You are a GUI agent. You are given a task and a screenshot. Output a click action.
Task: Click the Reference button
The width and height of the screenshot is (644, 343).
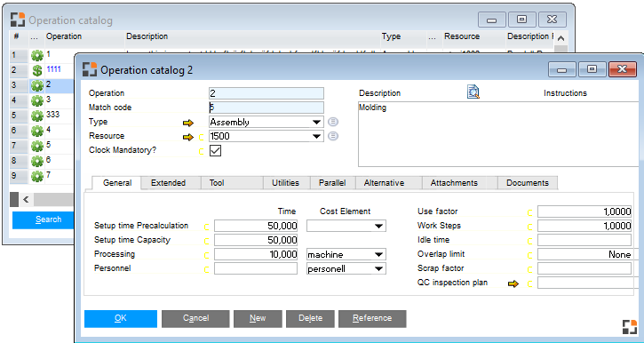(x=372, y=318)
